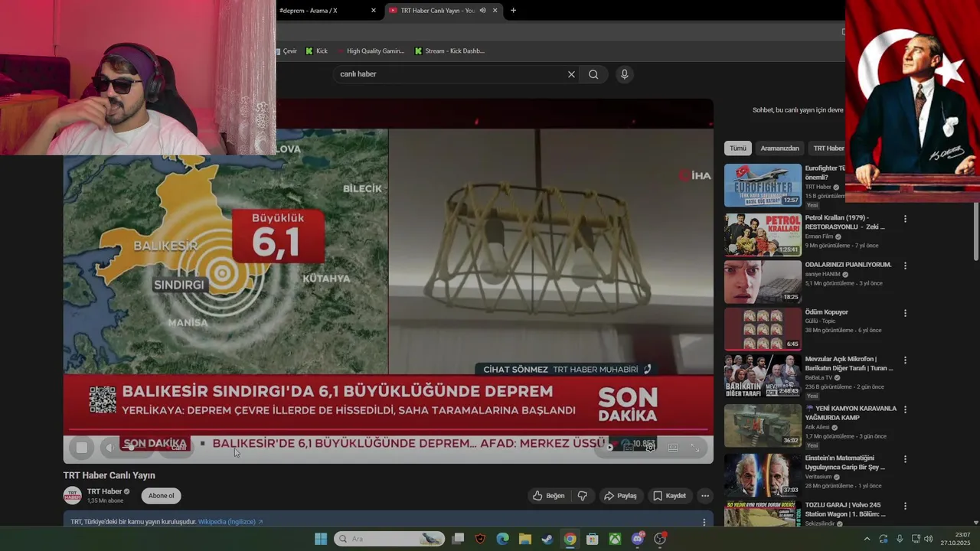
Task: Enter fullscreen in the video player
Action: pyautogui.click(x=695, y=447)
